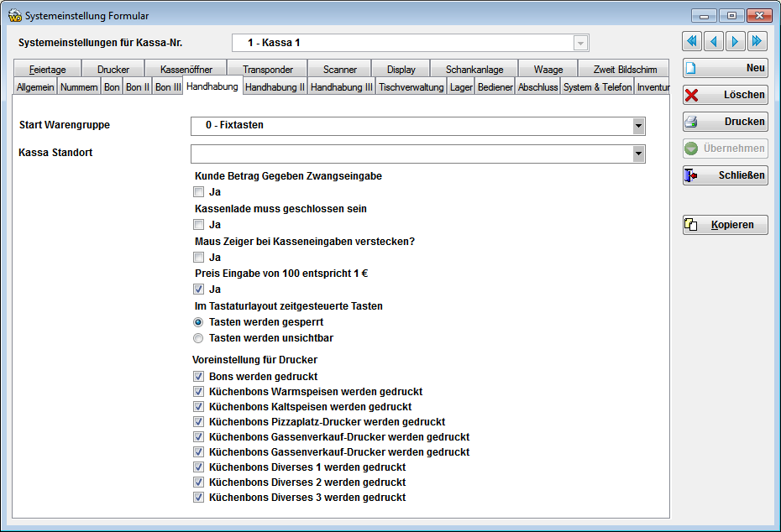This screenshot has height=532, width=781.
Task: Open the Bediener tab
Action: 495,87
